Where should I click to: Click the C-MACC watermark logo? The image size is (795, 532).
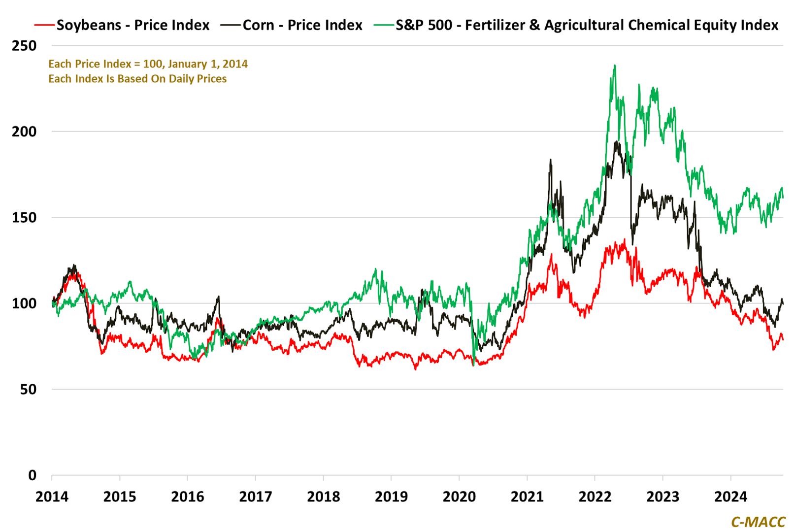[x=758, y=522]
